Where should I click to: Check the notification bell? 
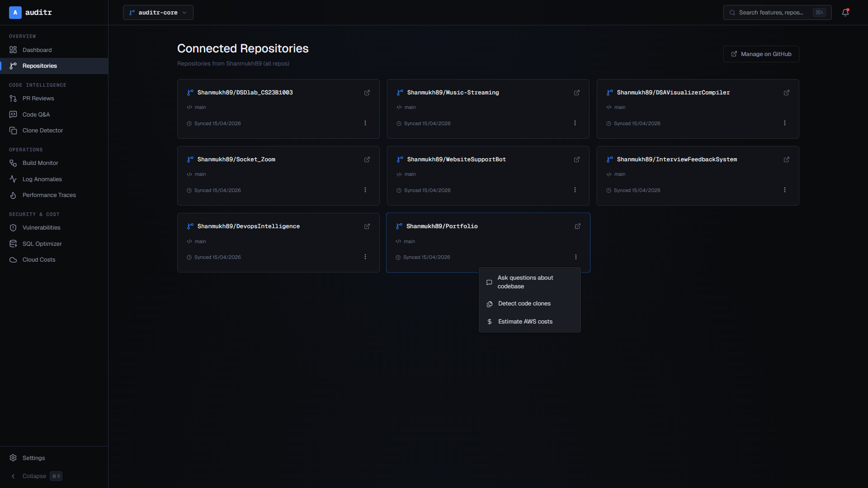(x=845, y=12)
